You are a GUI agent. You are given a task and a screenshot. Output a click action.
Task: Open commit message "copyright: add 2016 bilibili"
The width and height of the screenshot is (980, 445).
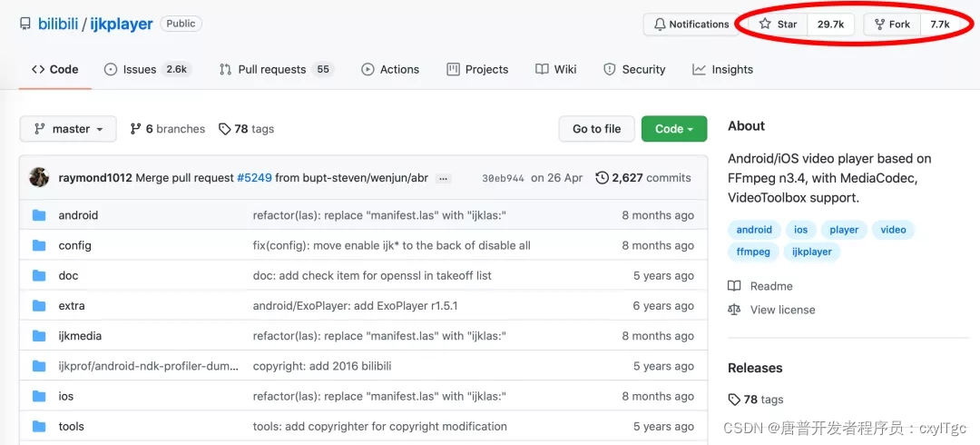(x=322, y=366)
